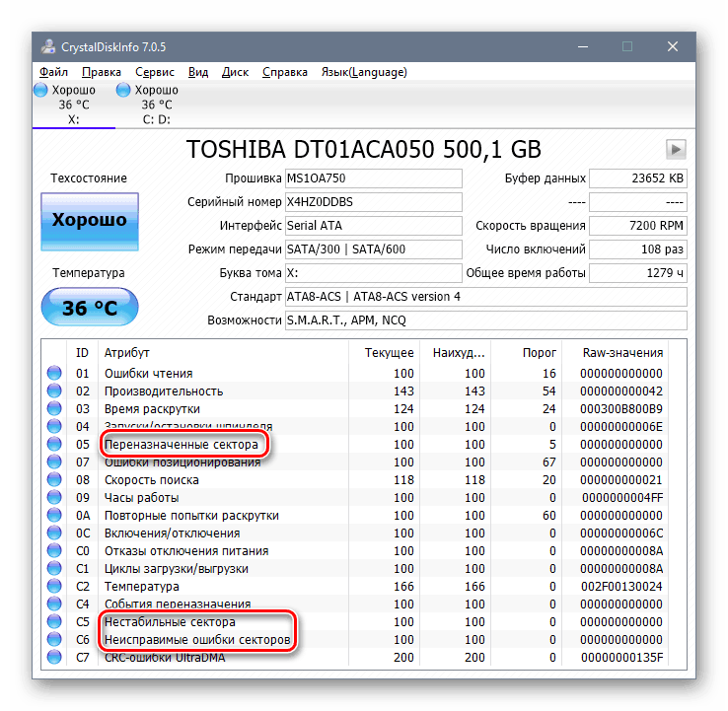Select the Переназначенные сектора attribute text

tap(182, 445)
